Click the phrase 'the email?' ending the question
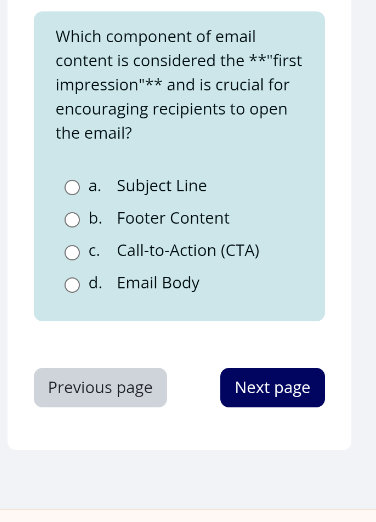 (x=94, y=133)
